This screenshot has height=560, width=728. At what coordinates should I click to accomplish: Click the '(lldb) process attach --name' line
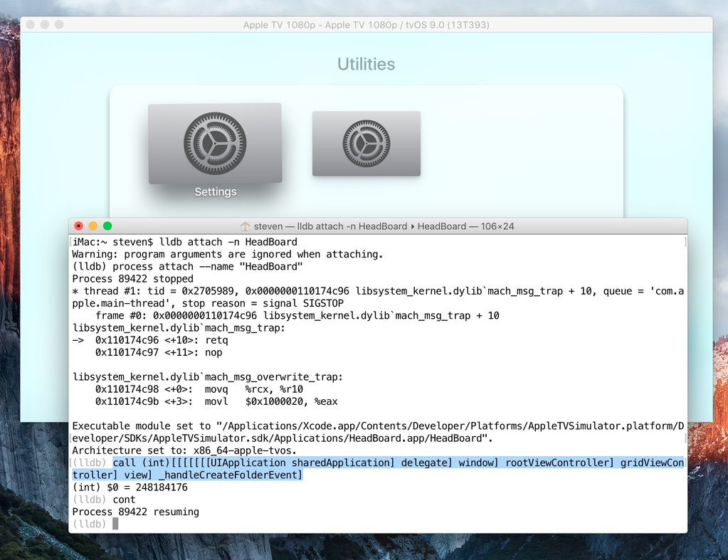pos(188,267)
